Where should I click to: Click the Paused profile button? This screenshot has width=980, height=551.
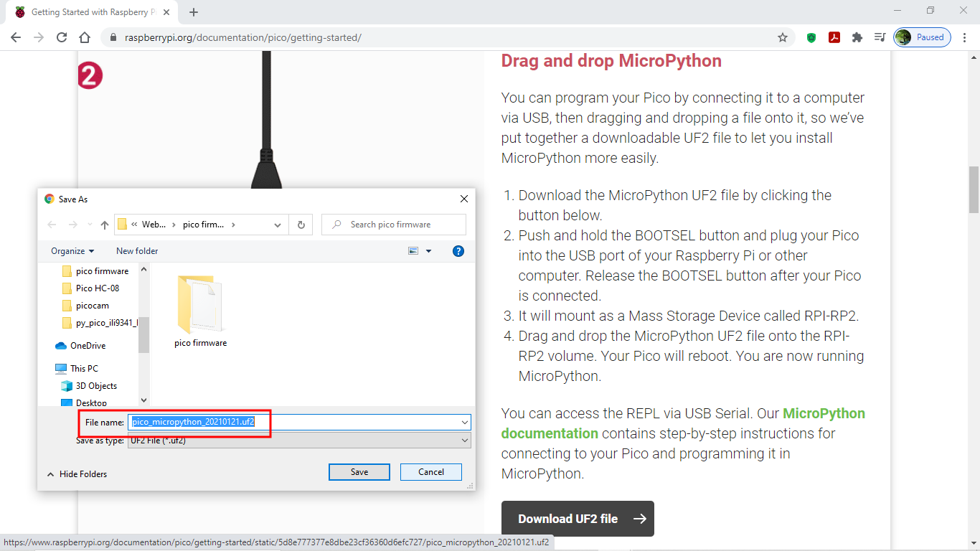922,37
